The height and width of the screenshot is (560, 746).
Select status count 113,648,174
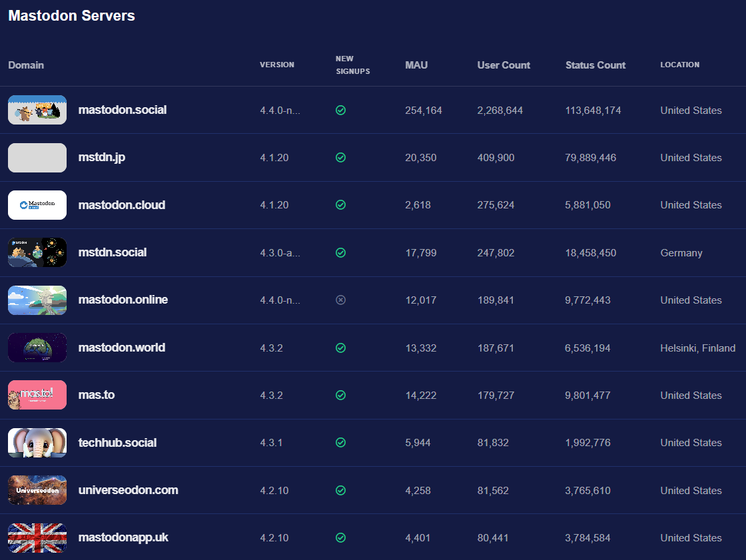(x=593, y=111)
